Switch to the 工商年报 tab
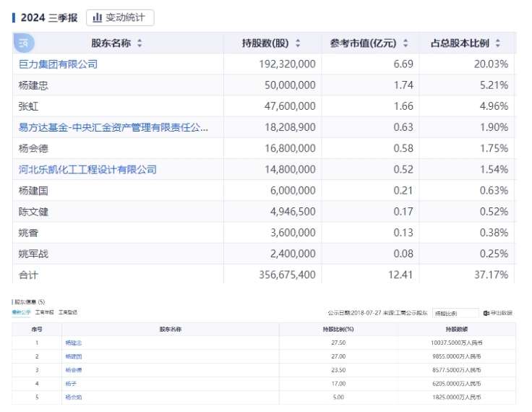532x412 pixels. [44, 312]
